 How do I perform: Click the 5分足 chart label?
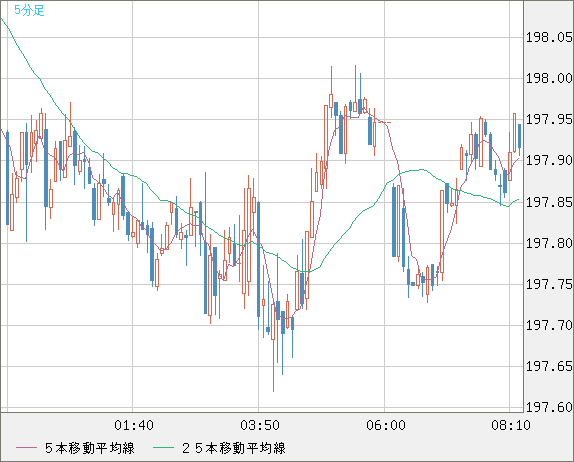click(x=29, y=10)
